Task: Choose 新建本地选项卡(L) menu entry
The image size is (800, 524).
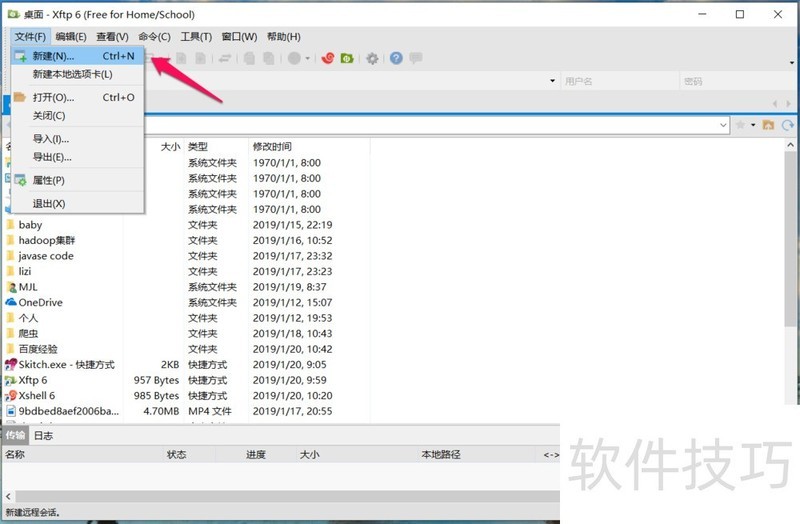Action: 77,74
